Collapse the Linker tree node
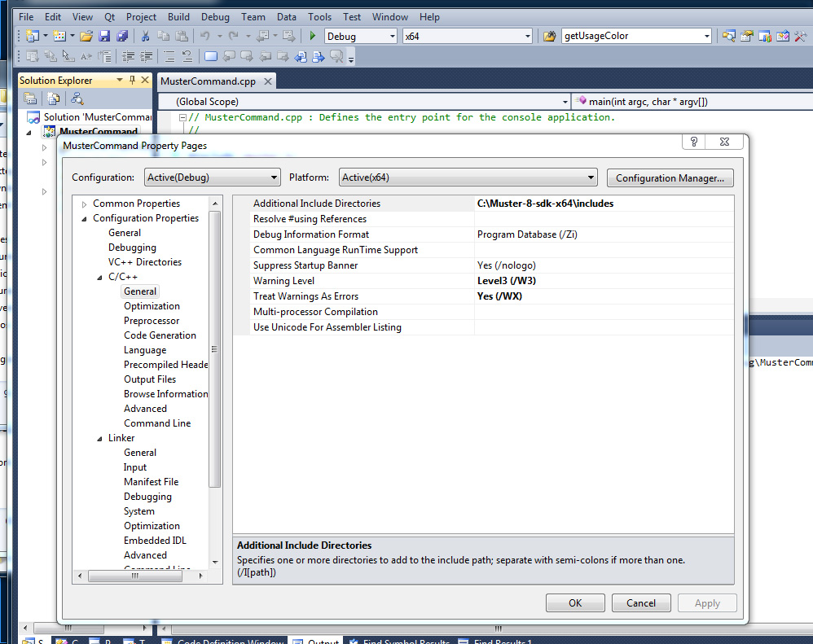813x644 pixels. click(x=99, y=438)
